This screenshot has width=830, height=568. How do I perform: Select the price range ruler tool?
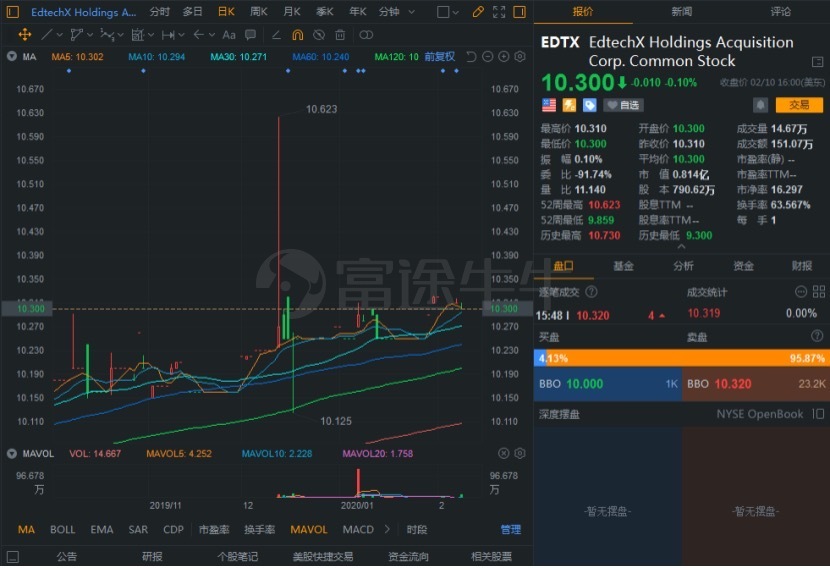[168, 35]
